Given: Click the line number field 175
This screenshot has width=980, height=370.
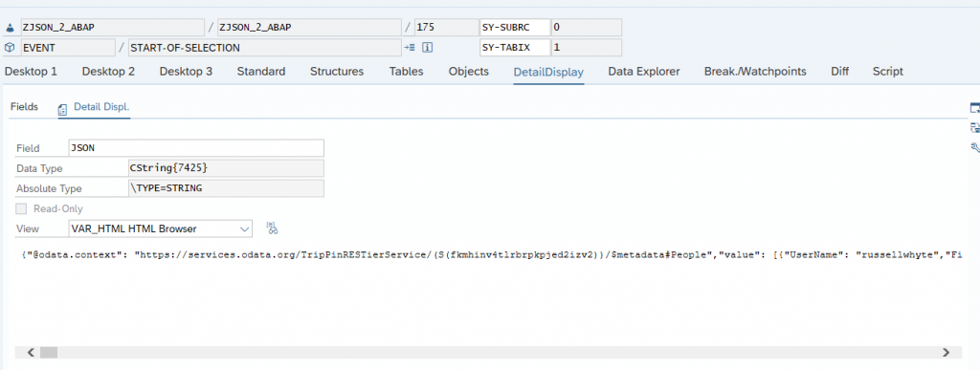Looking at the screenshot, I should point(446,28).
